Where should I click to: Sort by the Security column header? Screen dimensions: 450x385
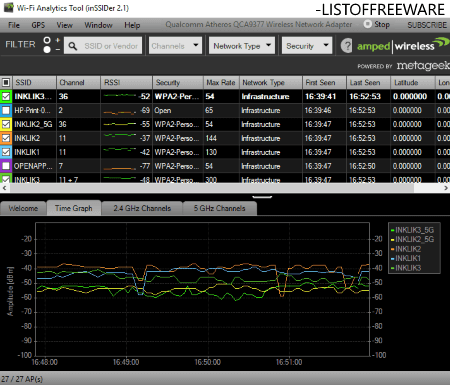tap(178, 82)
